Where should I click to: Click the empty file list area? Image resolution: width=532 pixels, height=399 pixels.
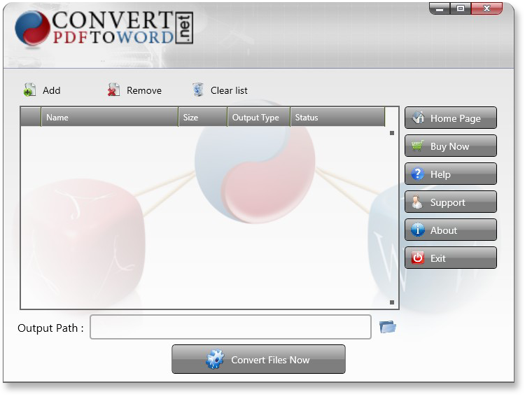(x=209, y=217)
